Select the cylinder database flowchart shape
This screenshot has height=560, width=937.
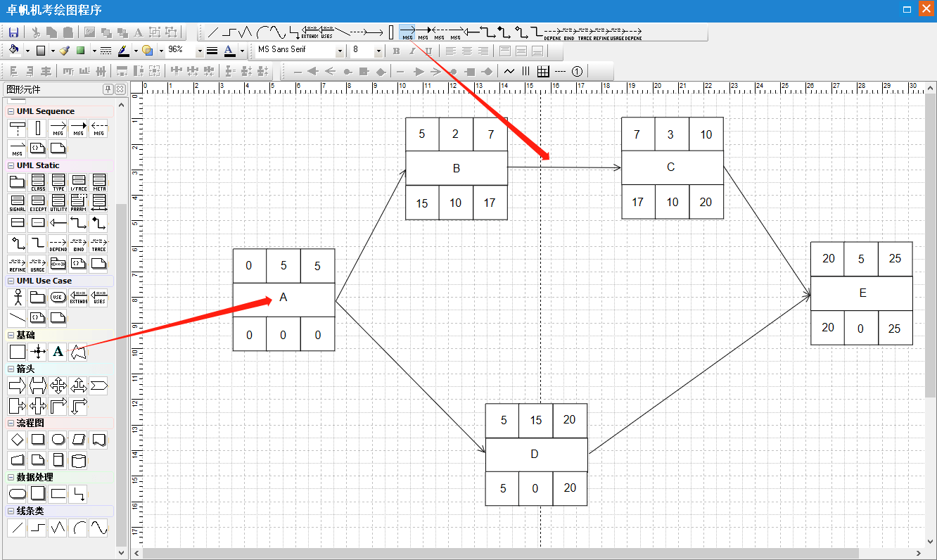click(x=79, y=461)
